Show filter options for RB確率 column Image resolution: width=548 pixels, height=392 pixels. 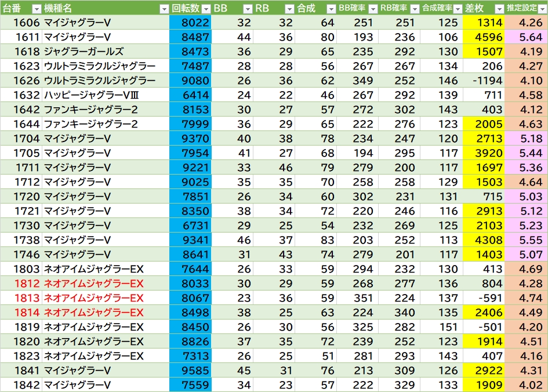(414, 9)
